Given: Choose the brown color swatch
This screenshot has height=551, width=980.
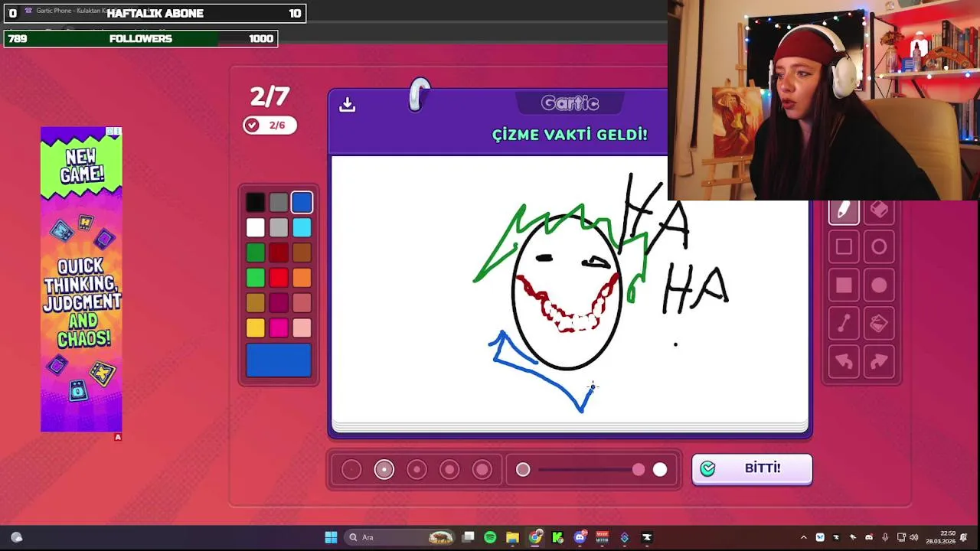Looking at the screenshot, I should [302, 253].
